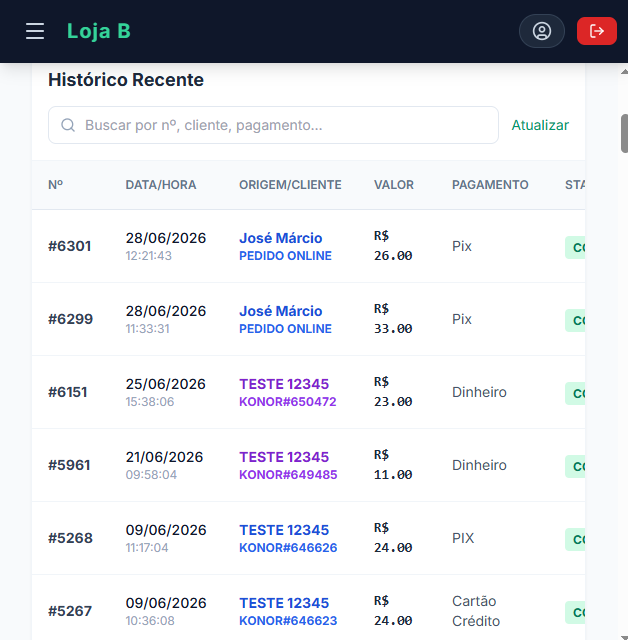The height and width of the screenshot is (640, 628).
Task: Click date 21/06/2026 09:58:04
Action: pyautogui.click(x=164, y=465)
